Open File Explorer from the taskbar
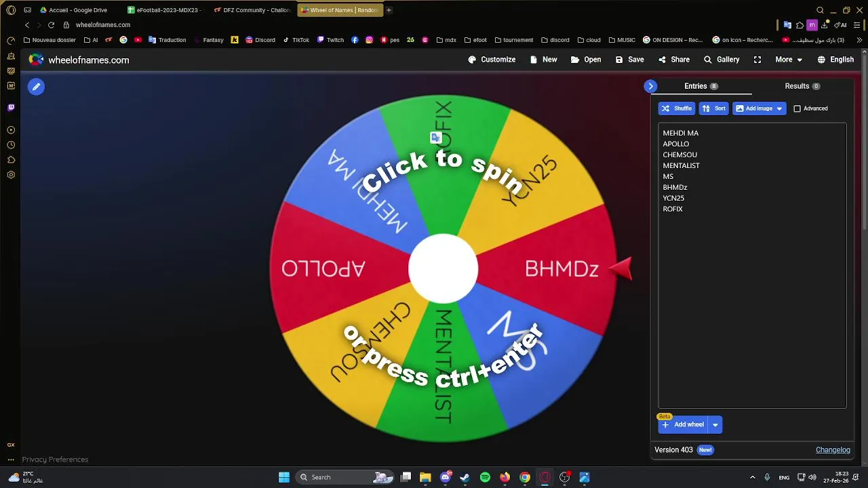Screen dimensions: 868x488 [x=425, y=477]
